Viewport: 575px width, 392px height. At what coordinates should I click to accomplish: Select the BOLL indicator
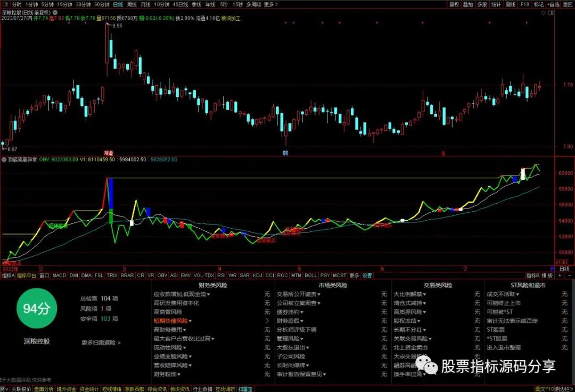(x=311, y=276)
